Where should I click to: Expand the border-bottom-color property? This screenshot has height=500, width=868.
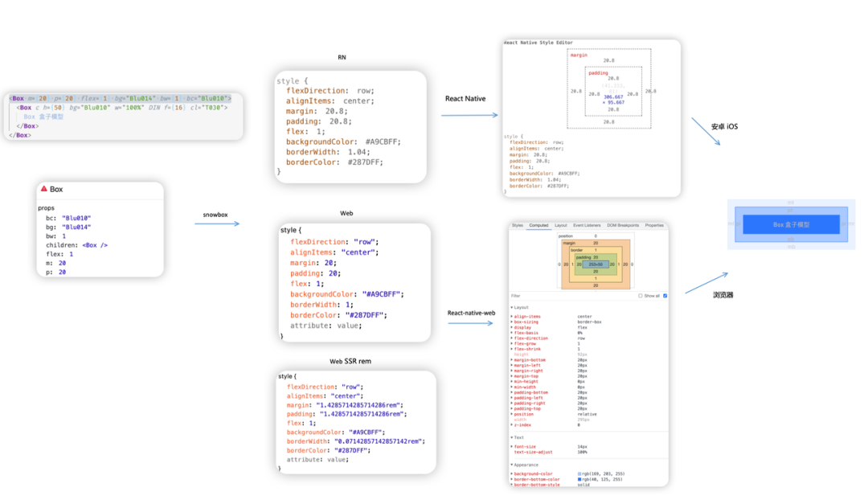click(x=511, y=480)
